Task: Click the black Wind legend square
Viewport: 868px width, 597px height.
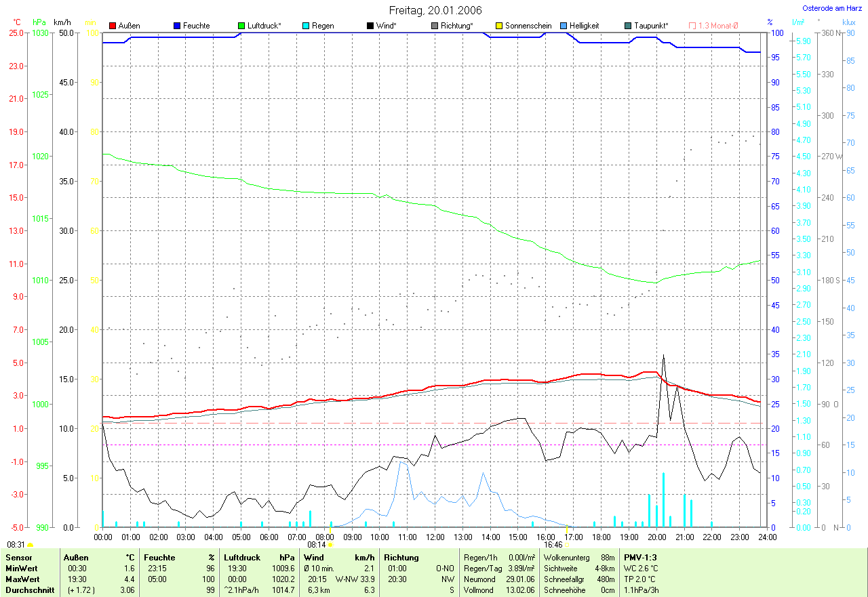Action: tap(370, 26)
